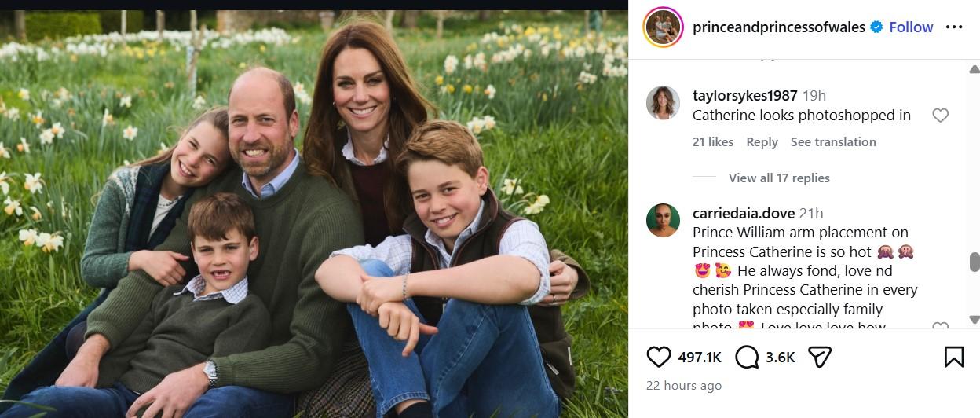Open carriedaia.dove's avatar
Viewport: 980px width, 418px height.
point(663,220)
